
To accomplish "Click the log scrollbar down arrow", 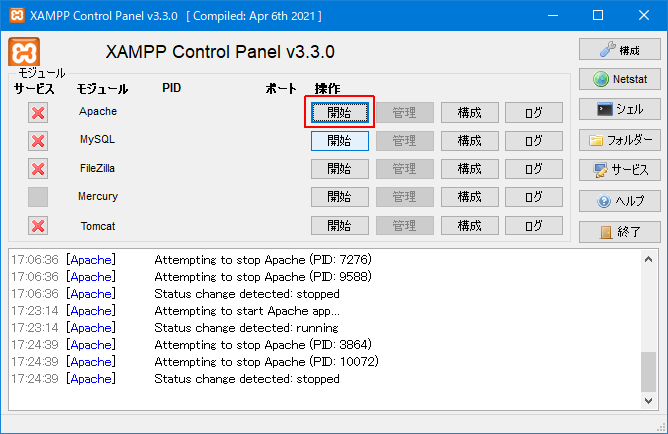I will 648,401.
